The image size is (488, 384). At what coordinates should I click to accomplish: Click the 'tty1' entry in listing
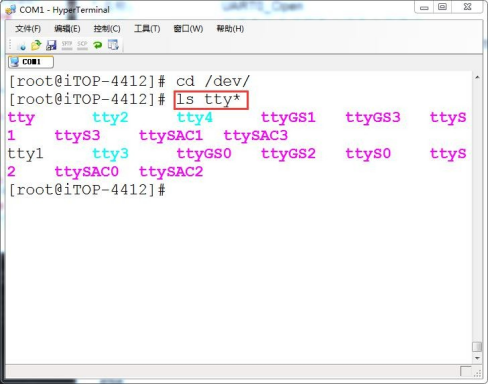(x=26, y=154)
